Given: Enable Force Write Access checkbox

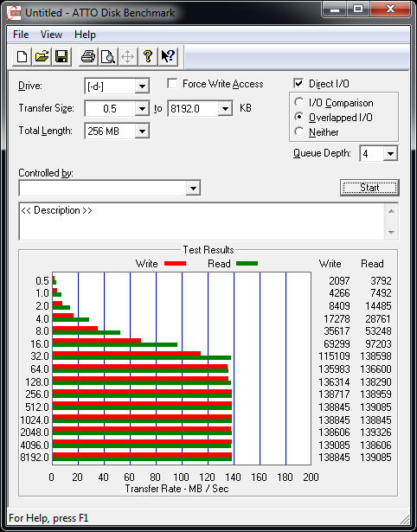Looking at the screenshot, I should 172,83.
